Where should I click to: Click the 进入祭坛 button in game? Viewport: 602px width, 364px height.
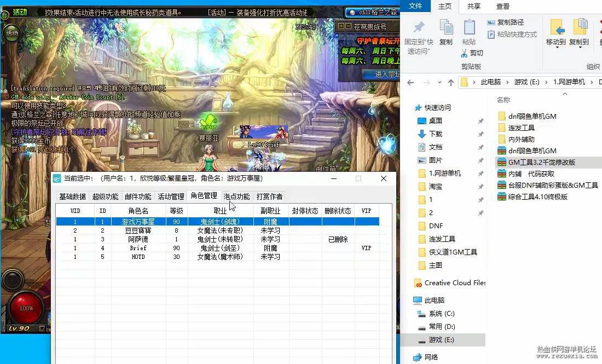click(x=381, y=74)
